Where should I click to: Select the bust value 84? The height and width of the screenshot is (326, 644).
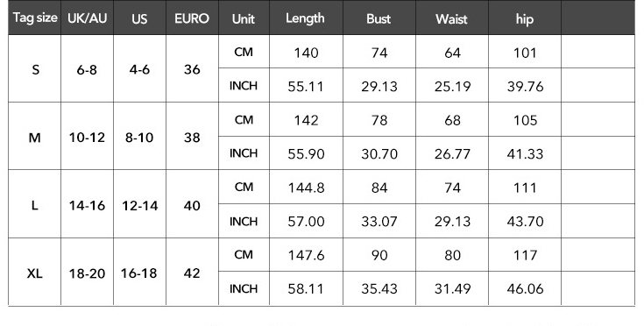pos(379,188)
